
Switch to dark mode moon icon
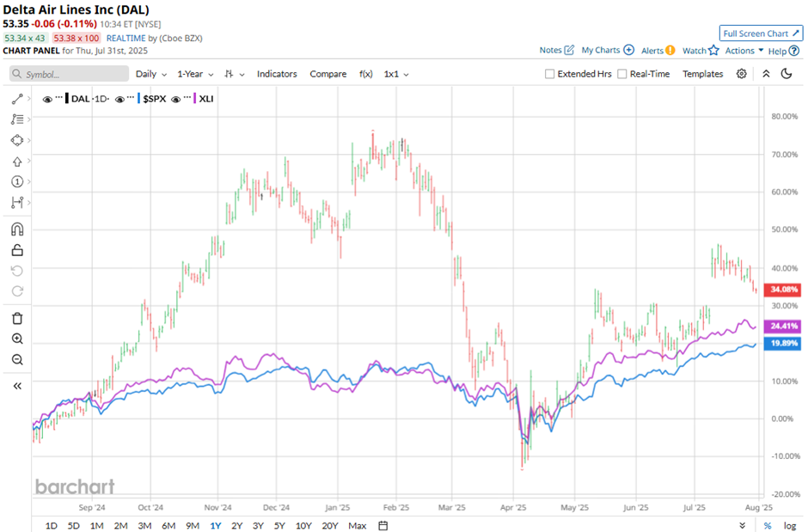click(787, 74)
